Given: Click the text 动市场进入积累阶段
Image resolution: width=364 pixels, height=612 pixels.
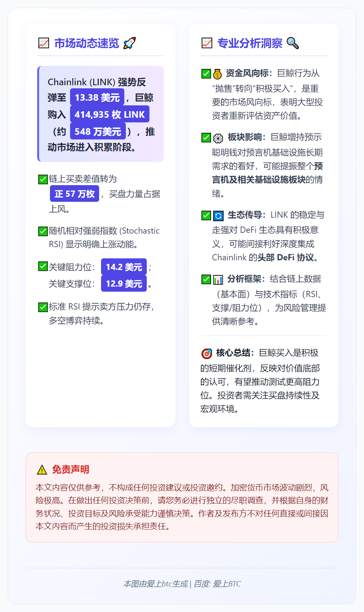Looking at the screenshot, I should click(89, 147).
